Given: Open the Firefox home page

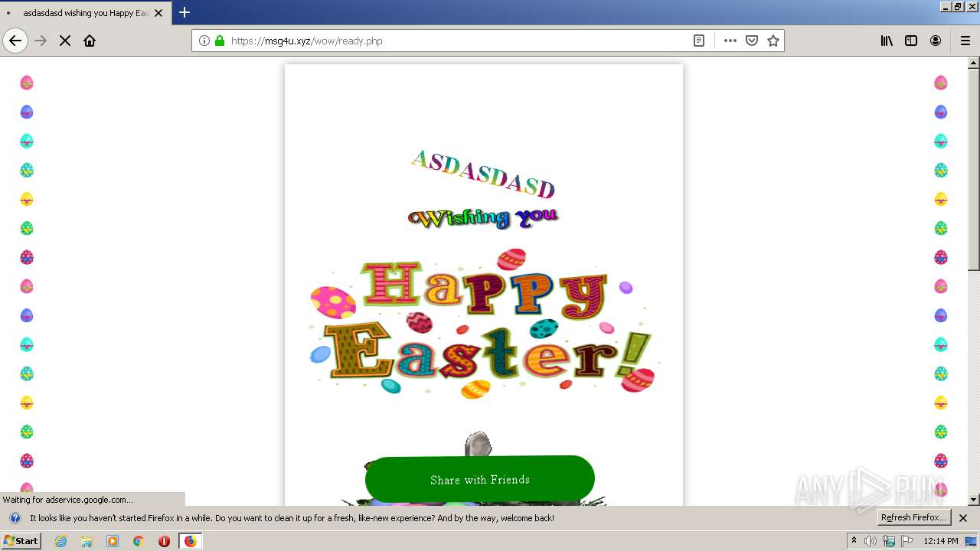Looking at the screenshot, I should pos(90,41).
